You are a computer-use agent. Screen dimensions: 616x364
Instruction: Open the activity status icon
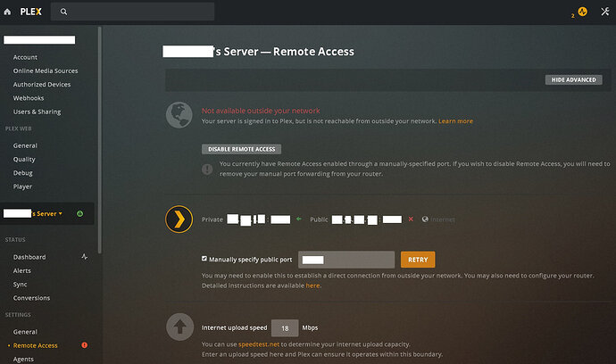583,12
